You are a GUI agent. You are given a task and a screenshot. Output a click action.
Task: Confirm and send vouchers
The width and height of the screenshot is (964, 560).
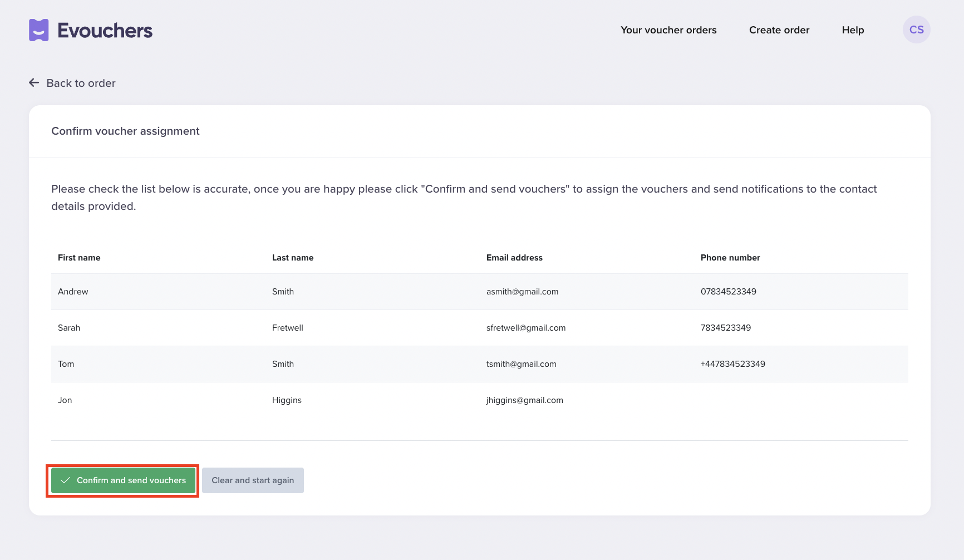point(123,480)
